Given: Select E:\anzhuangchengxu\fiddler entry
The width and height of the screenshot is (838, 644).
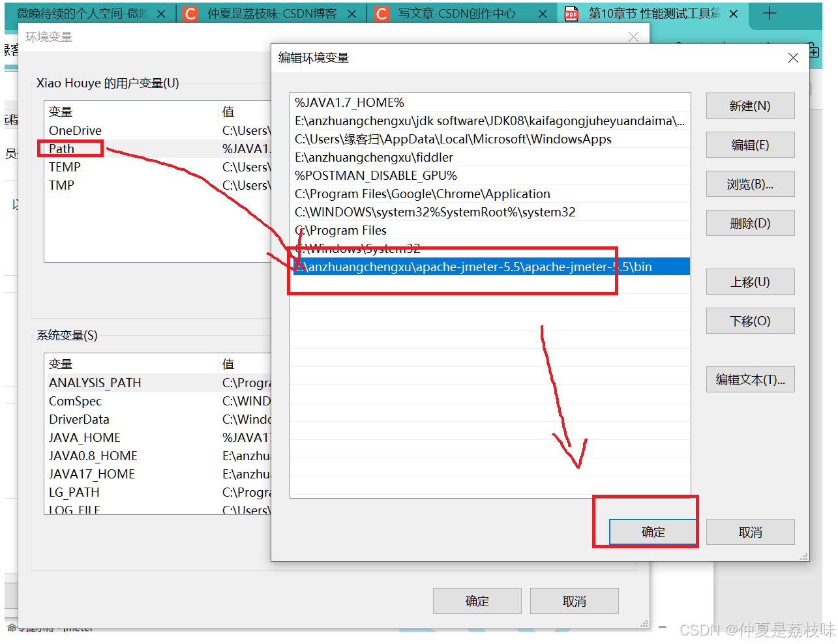Looking at the screenshot, I should click(490, 157).
